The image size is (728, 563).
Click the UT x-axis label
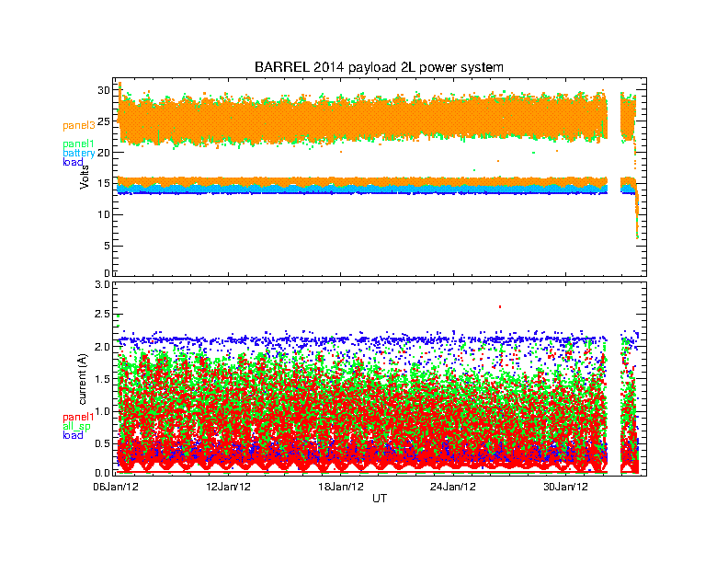click(379, 498)
